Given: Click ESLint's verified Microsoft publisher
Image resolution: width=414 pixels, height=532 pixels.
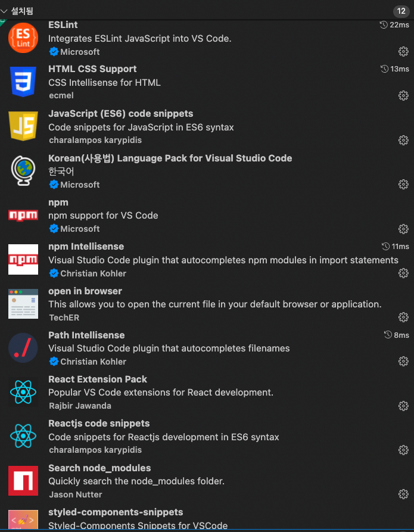Looking at the screenshot, I should [74, 52].
